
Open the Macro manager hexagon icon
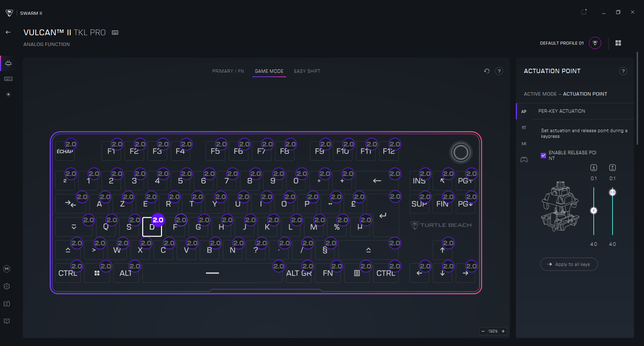click(x=7, y=269)
